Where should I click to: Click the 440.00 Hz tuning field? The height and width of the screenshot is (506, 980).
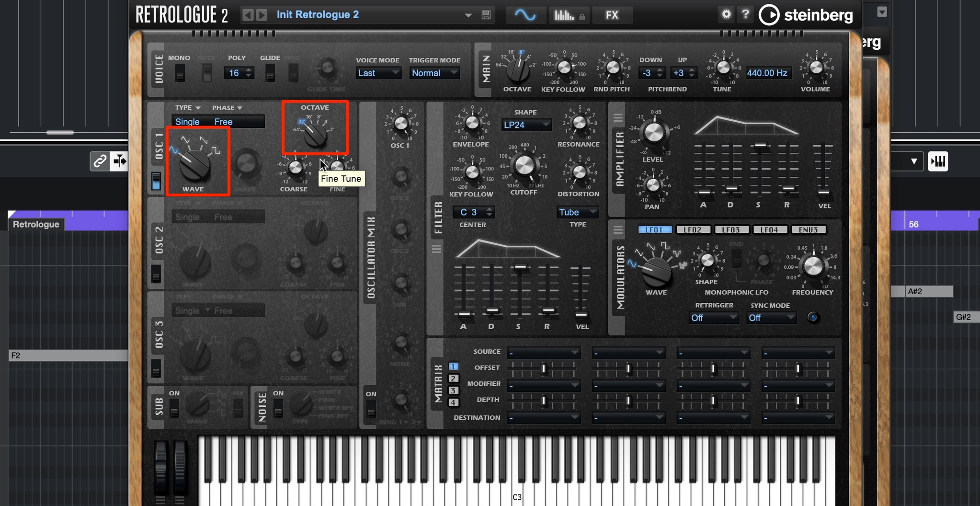767,73
